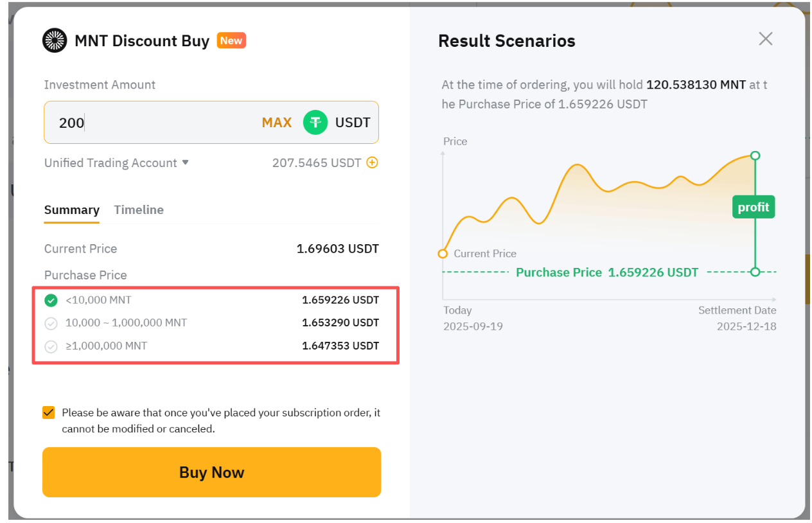This screenshot has height=523, width=812.
Task: Select the <10,000 MNT price tier
Action: 51,300
